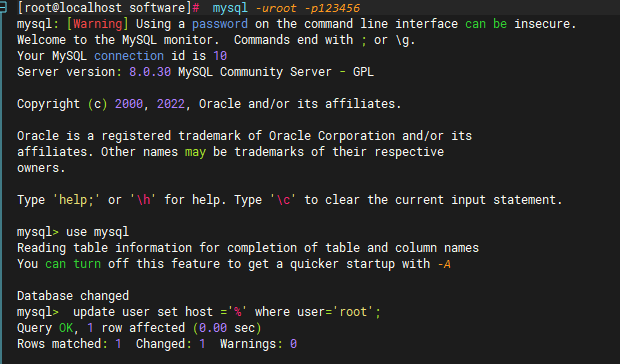Click the 'help;' quoted text
Screen dimensions: 620x364
pyautogui.click(x=76, y=200)
